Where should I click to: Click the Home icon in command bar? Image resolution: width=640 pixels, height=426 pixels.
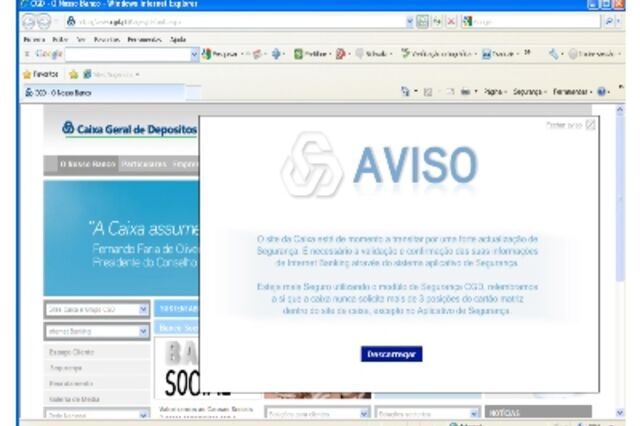click(405, 92)
